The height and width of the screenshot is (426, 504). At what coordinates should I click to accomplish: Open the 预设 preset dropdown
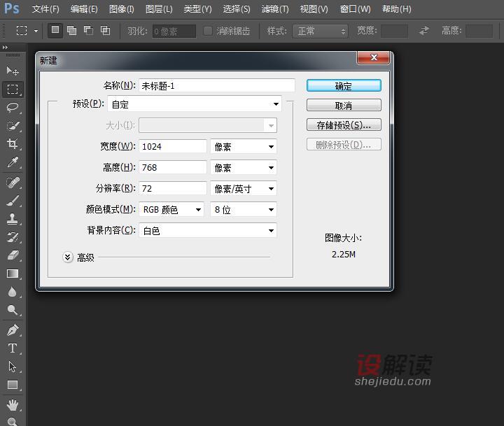click(x=195, y=104)
